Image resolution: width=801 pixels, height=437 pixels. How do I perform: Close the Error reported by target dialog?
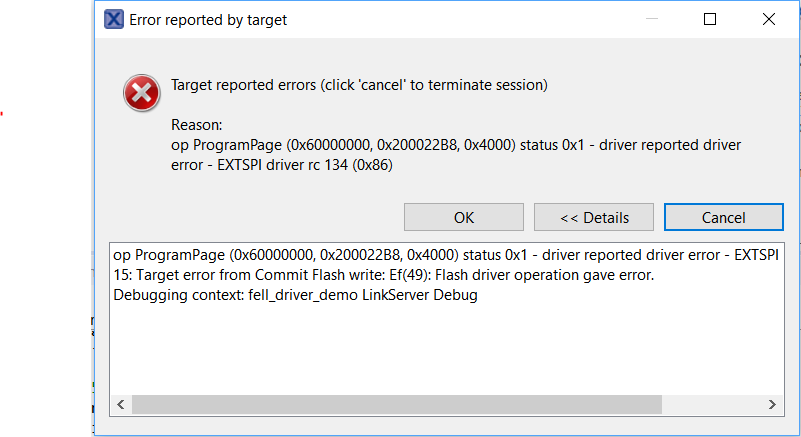click(768, 19)
